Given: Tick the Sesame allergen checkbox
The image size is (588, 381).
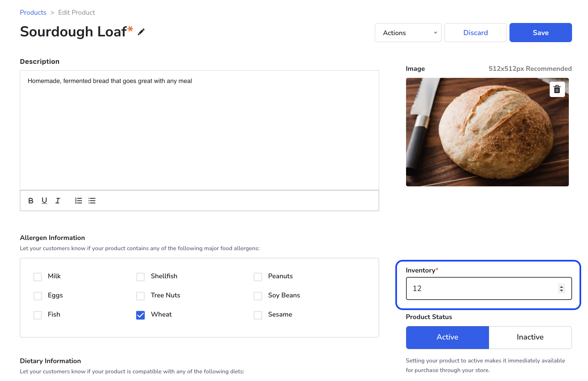Looking at the screenshot, I should tap(258, 315).
